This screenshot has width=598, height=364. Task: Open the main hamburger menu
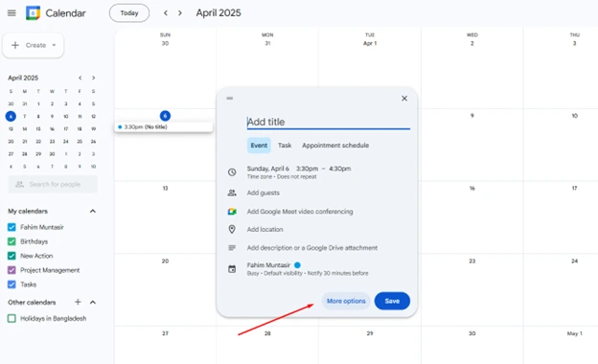(11, 13)
